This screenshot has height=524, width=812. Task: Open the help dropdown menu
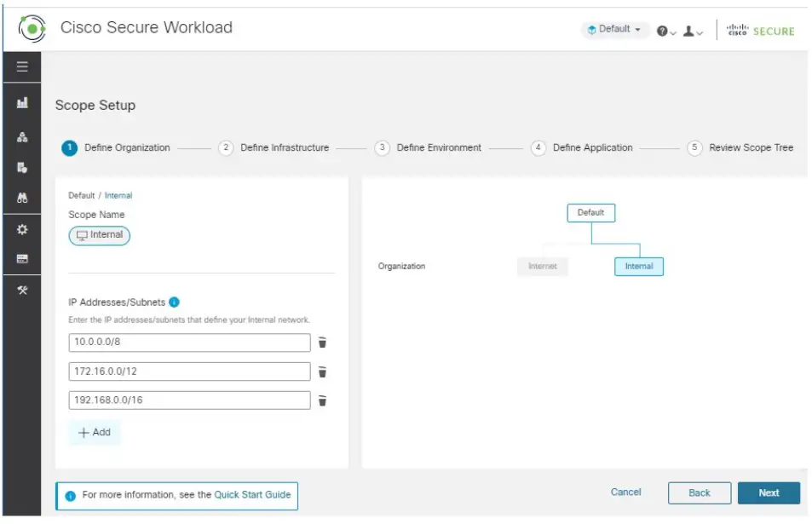[x=665, y=31]
